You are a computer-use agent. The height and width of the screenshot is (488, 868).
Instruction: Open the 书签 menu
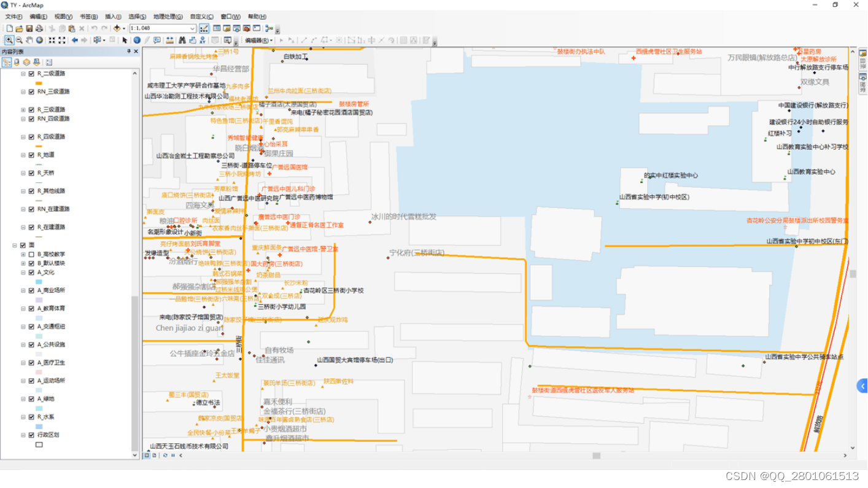(x=88, y=17)
